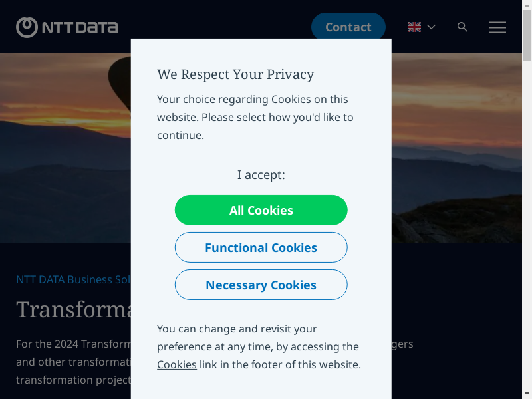Viewport: 532px width, 399px height.
Task: Click the Transformation page heading
Action: pos(73,309)
